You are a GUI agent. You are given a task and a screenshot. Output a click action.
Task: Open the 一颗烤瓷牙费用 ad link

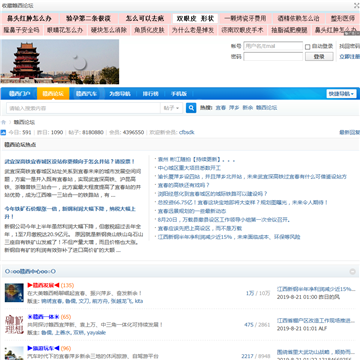tap(245, 18)
